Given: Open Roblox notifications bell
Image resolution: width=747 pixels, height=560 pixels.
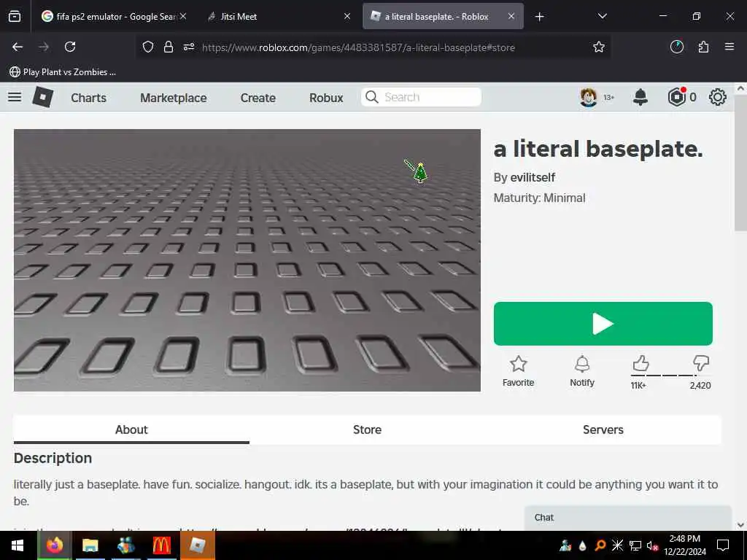Looking at the screenshot, I should pos(640,97).
